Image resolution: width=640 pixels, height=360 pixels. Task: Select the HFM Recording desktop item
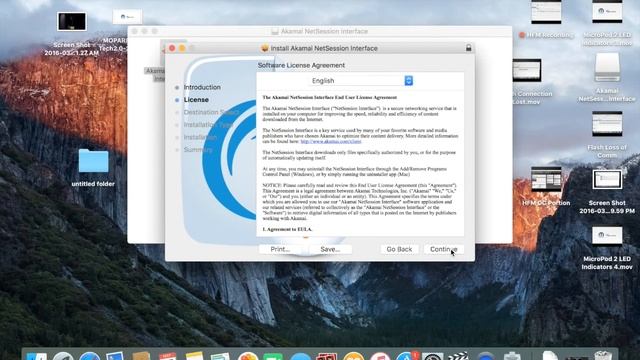coord(546,12)
